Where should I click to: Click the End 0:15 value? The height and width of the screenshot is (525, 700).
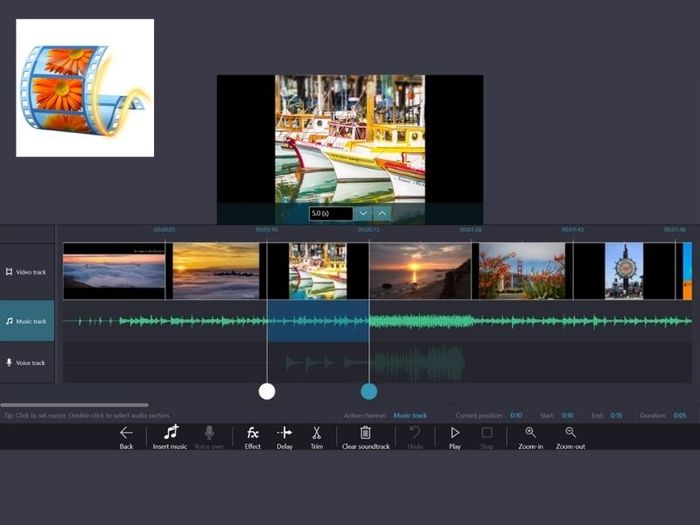[617, 416]
